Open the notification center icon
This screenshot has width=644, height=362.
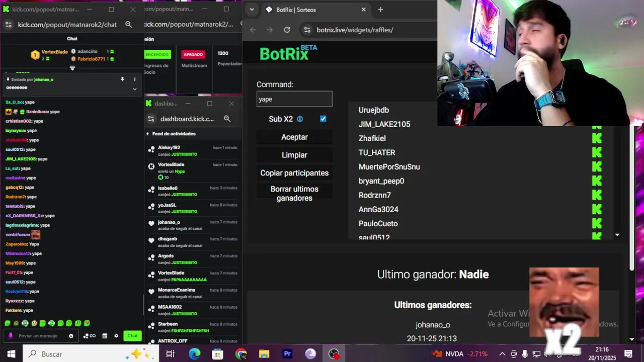(628, 354)
